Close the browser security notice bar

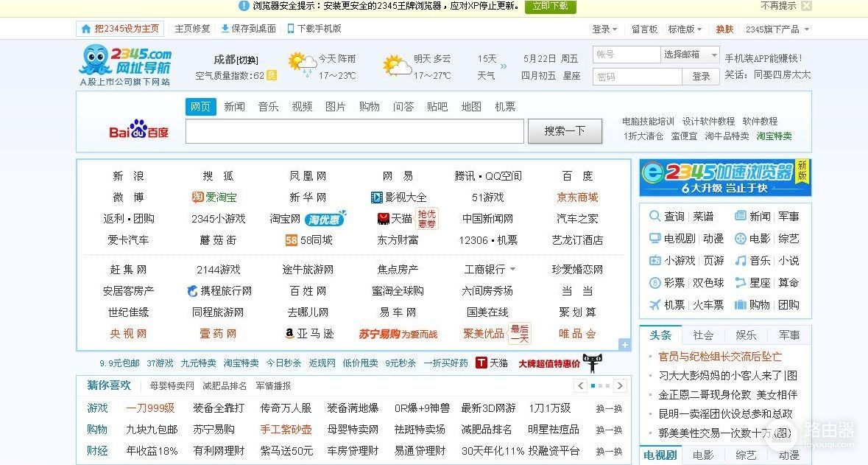pos(807,6)
